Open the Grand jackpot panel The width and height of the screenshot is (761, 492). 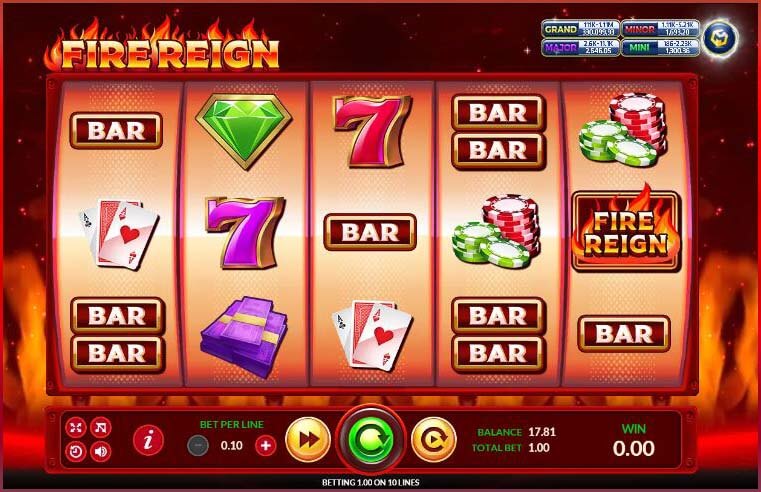pyautogui.click(x=580, y=29)
